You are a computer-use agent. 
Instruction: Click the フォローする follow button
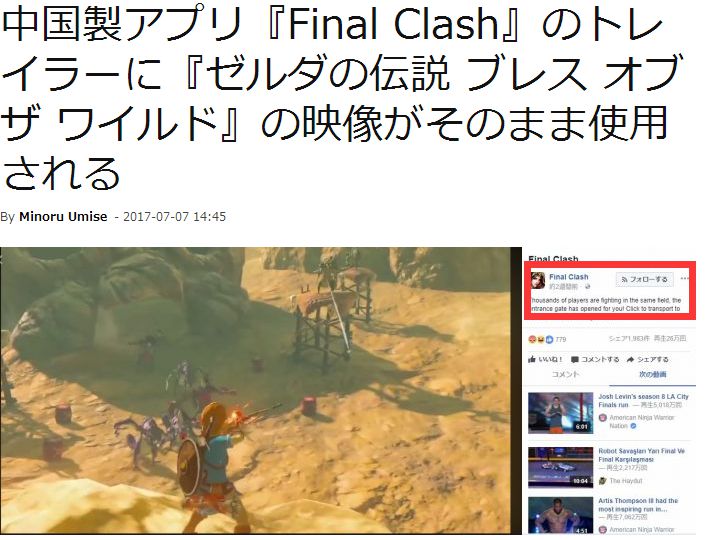tap(644, 279)
